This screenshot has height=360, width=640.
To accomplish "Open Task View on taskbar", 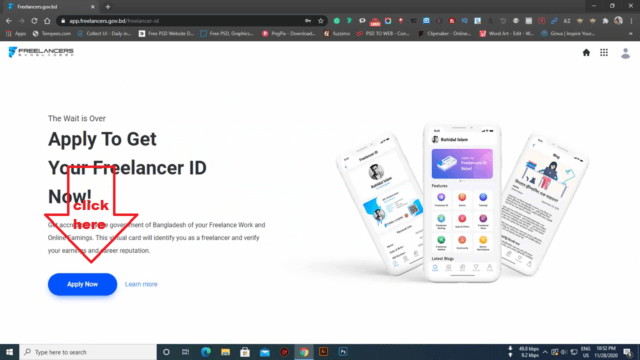I will tap(185, 352).
